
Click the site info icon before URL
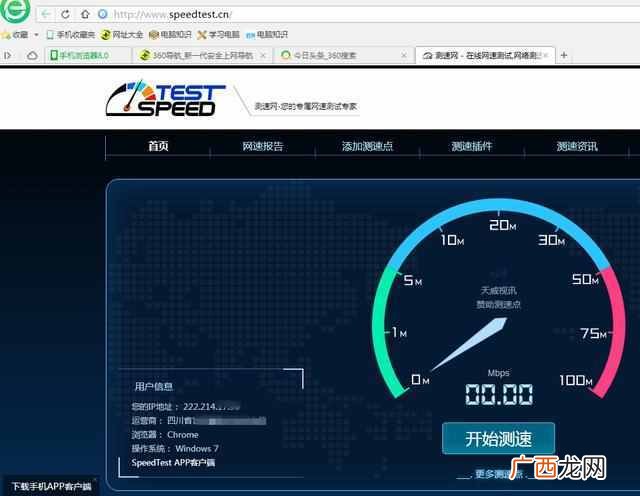tap(102, 14)
